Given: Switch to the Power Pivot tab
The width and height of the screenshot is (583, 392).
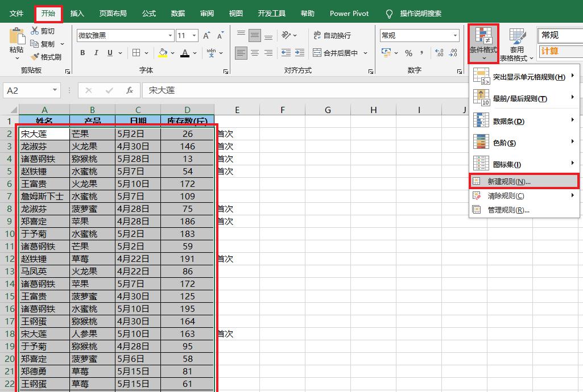Looking at the screenshot, I should pyautogui.click(x=349, y=14).
